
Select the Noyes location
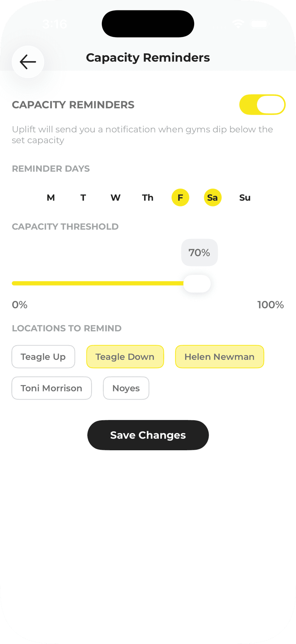(126, 388)
